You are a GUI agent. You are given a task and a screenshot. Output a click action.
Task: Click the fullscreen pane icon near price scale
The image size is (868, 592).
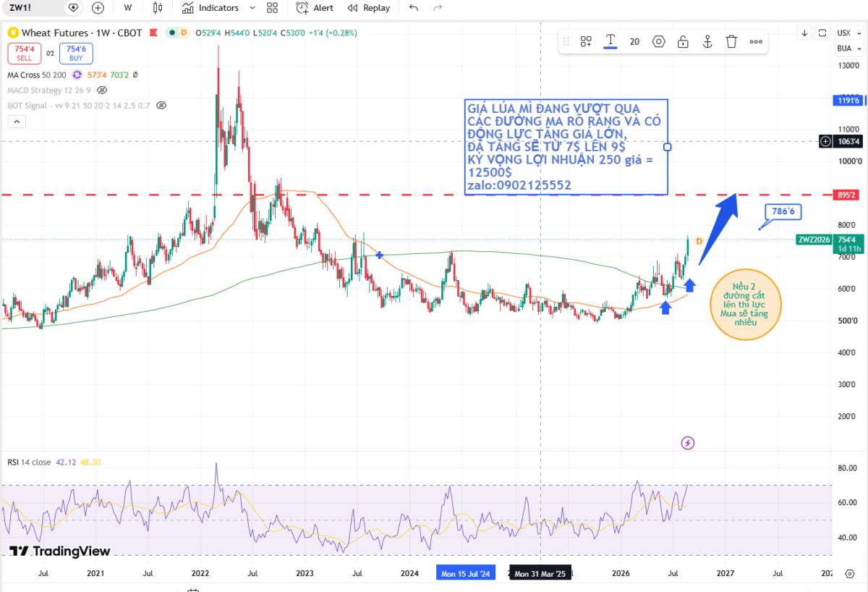(x=822, y=33)
